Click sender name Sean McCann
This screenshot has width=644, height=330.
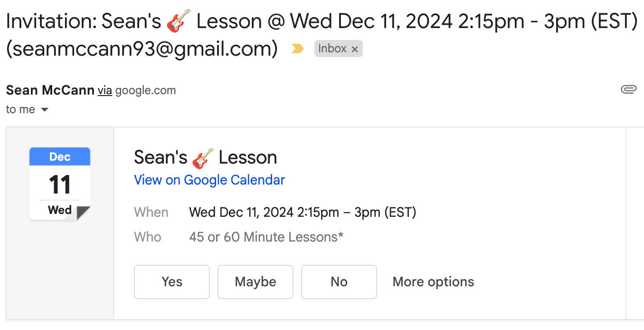coord(50,90)
